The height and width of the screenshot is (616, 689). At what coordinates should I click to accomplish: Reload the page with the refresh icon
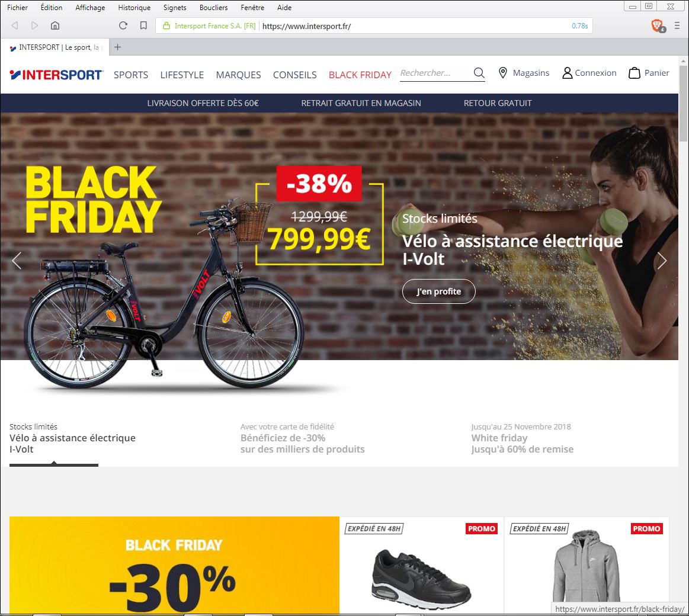[x=123, y=25]
